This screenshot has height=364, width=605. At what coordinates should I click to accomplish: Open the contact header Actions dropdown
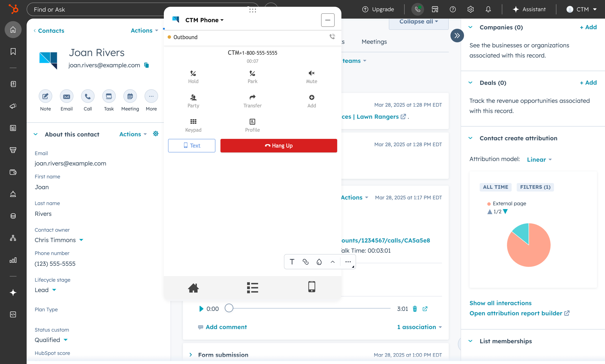144,30
